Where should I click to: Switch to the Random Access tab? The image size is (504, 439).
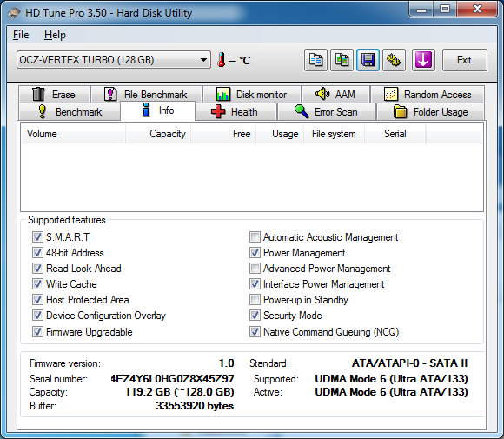pyautogui.click(x=428, y=94)
